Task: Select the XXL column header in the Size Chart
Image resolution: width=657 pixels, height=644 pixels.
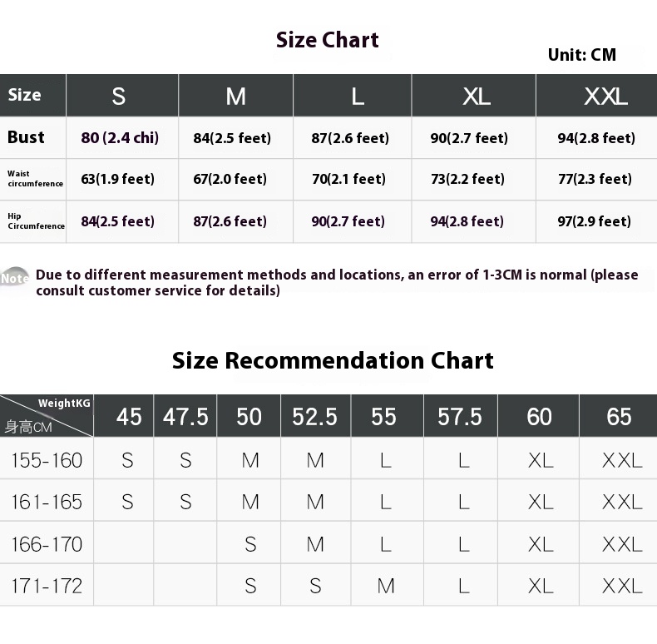Action: [605, 96]
